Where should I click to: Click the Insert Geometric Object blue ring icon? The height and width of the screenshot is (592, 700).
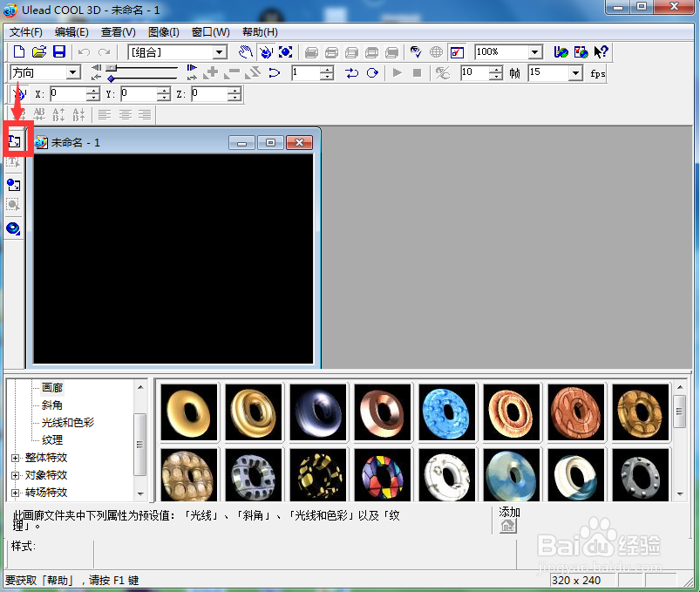(13, 228)
